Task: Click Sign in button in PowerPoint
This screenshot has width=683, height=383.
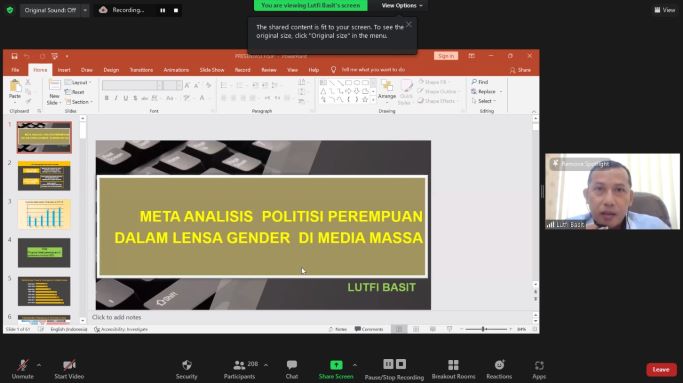Action: pyautogui.click(x=446, y=56)
